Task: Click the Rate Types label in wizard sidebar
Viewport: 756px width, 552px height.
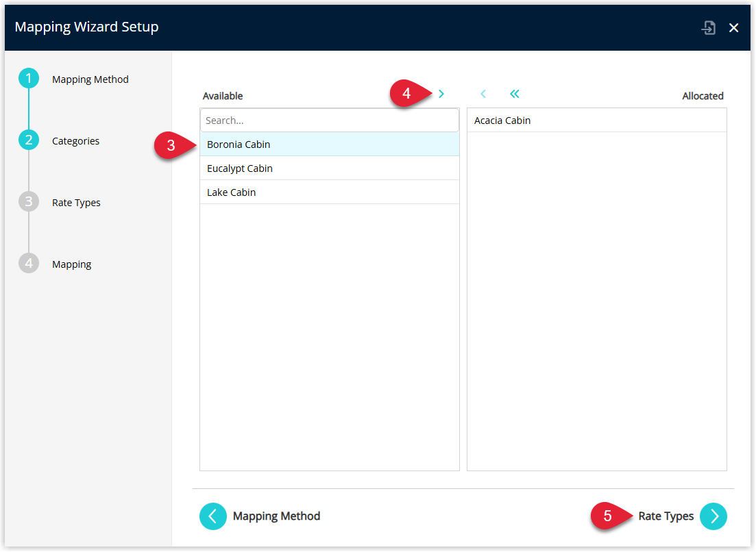Action: click(x=76, y=203)
